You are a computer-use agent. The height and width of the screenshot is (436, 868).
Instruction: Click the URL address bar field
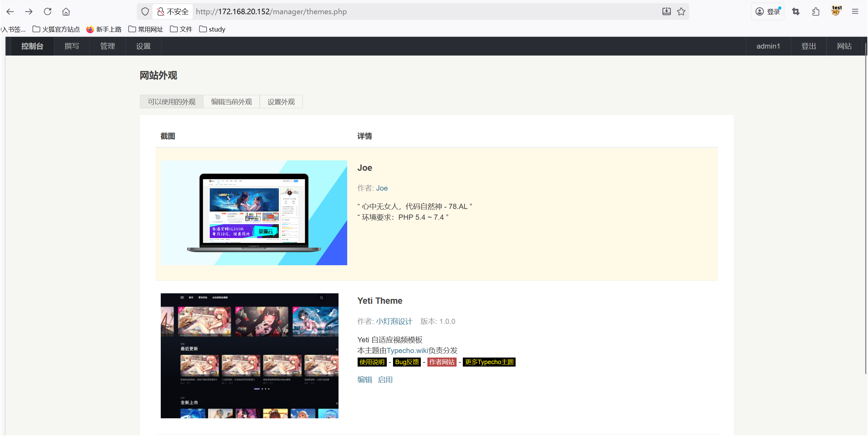417,11
